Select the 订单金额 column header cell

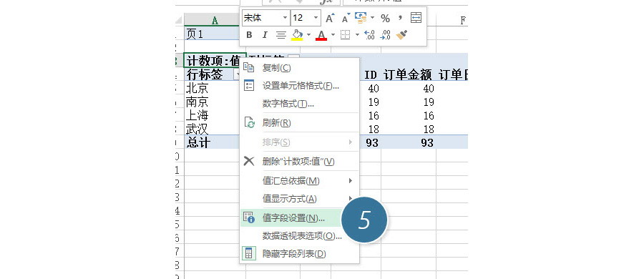[x=409, y=74]
